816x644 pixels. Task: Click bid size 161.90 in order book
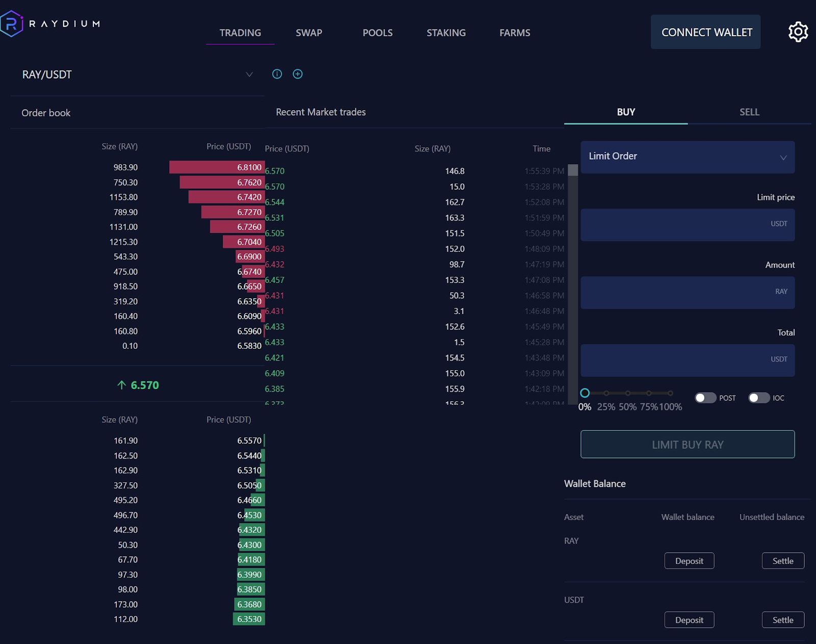click(125, 441)
